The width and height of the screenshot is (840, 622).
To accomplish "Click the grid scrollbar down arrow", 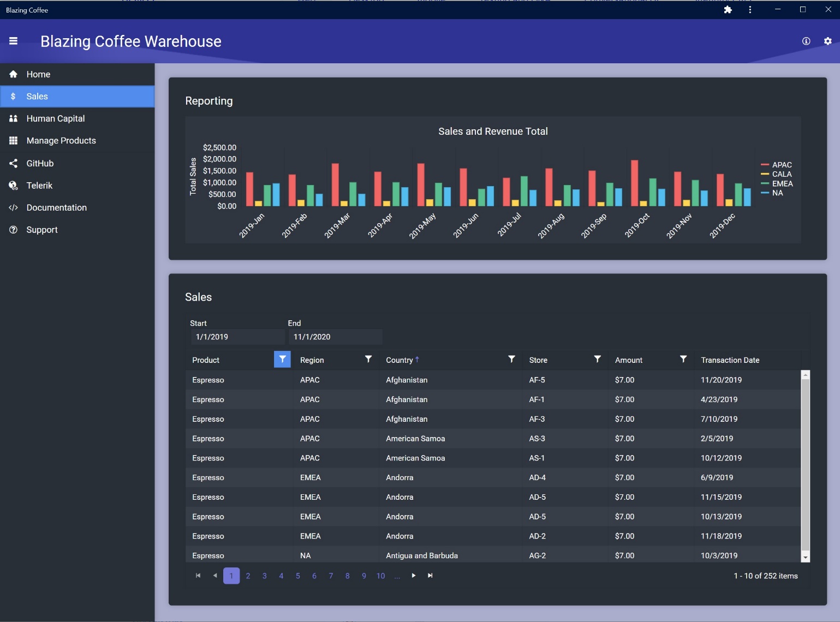I will click(x=805, y=558).
